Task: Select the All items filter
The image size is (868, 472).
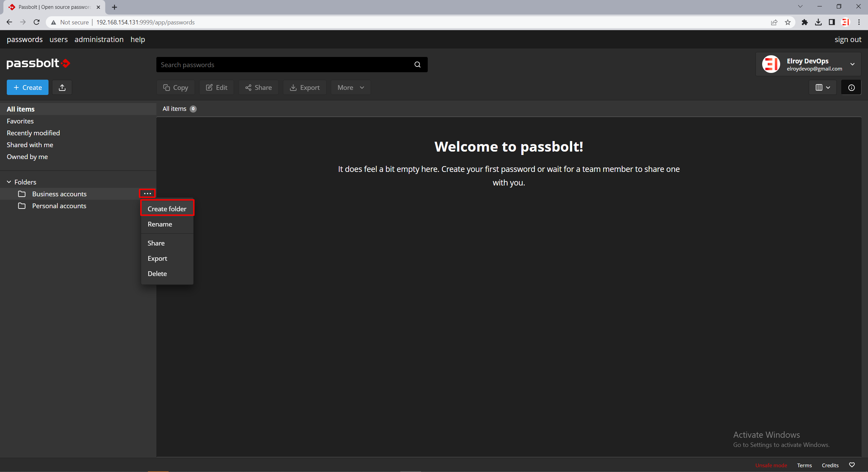Action: (78, 109)
